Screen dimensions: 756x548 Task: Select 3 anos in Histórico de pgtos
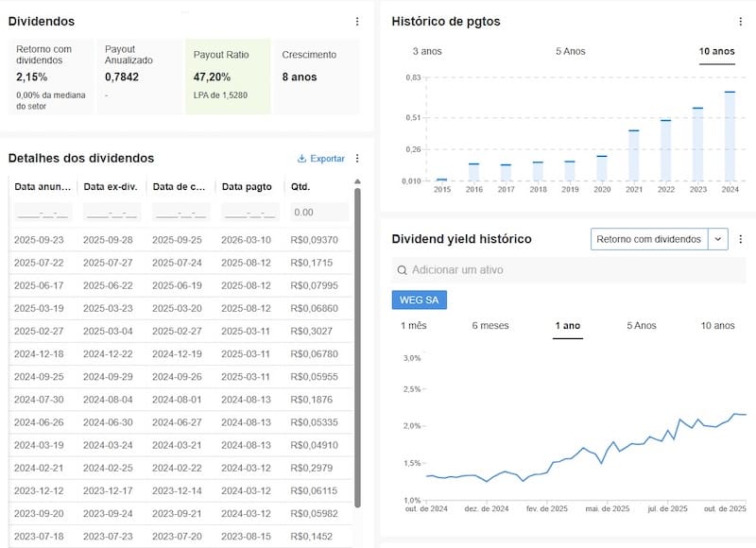[x=426, y=51]
